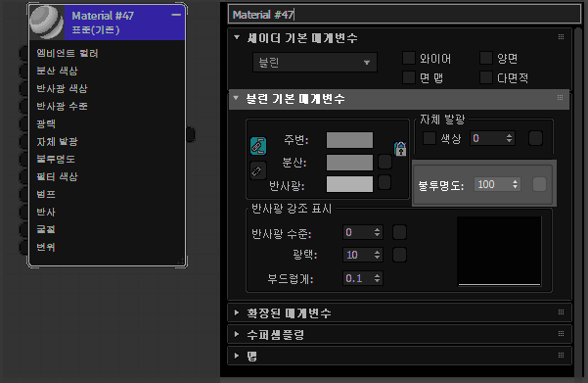Expand the 수퍼샘플링 rollout
The width and height of the screenshot is (588, 383).
(x=236, y=334)
